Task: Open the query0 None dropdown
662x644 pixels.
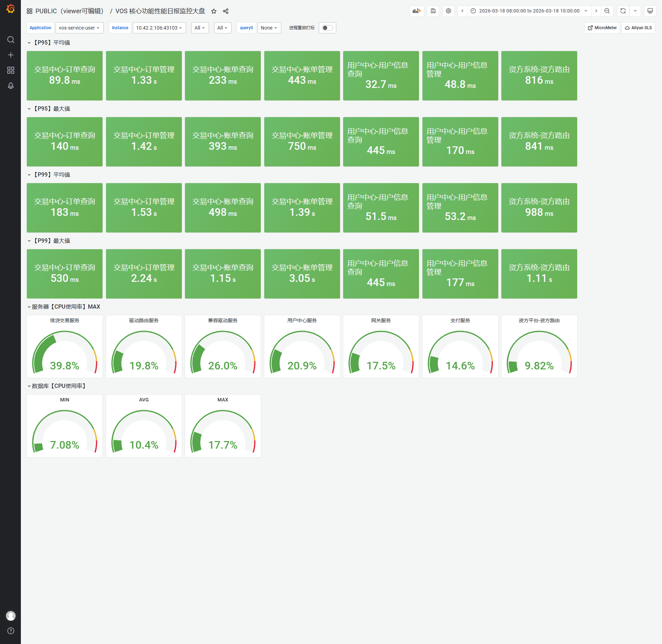Action: click(269, 28)
